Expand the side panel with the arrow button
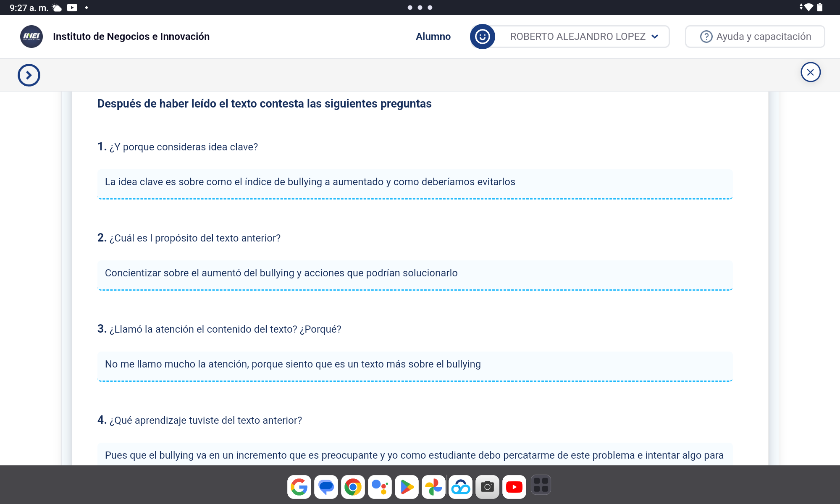The width and height of the screenshot is (840, 504). [29, 75]
